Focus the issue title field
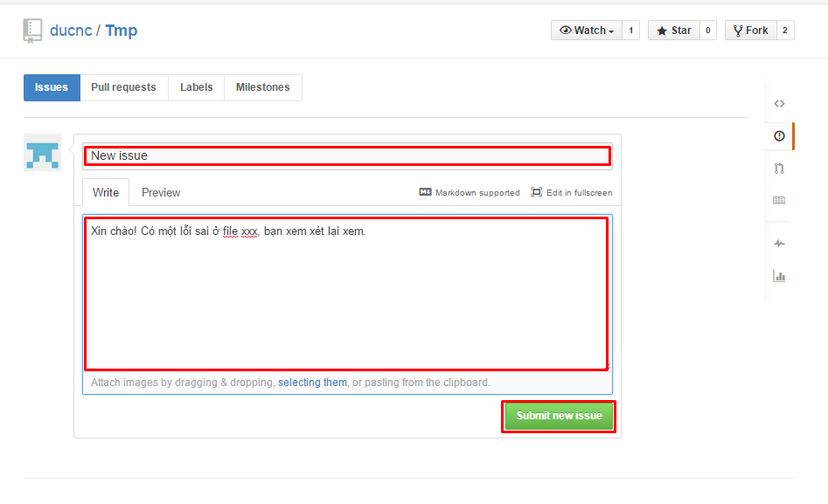 (347, 156)
